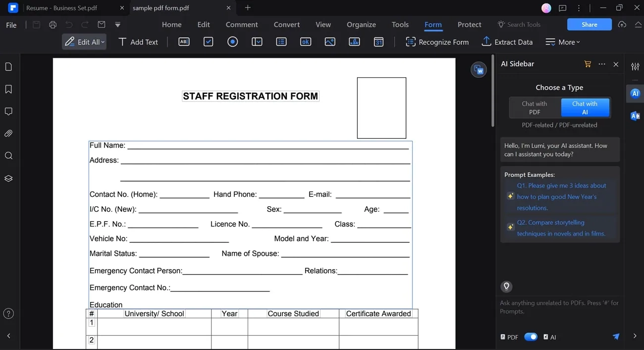Close the sample pdf form.pdf tab
The height and width of the screenshot is (350, 644).
click(x=228, y=8)
